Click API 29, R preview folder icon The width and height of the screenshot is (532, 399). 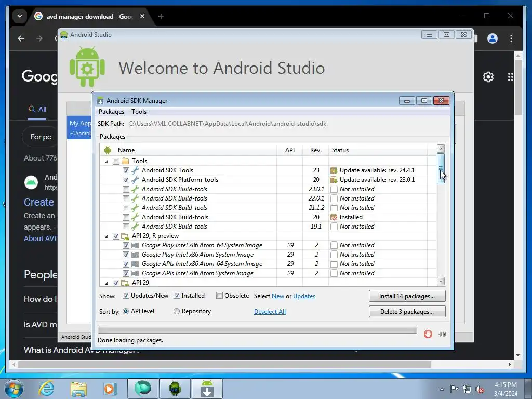point(125,236)
